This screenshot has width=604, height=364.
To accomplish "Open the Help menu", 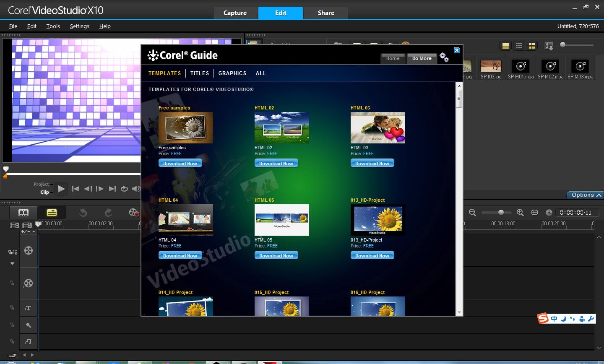I will pyautogui.click(x=105, y=26).
